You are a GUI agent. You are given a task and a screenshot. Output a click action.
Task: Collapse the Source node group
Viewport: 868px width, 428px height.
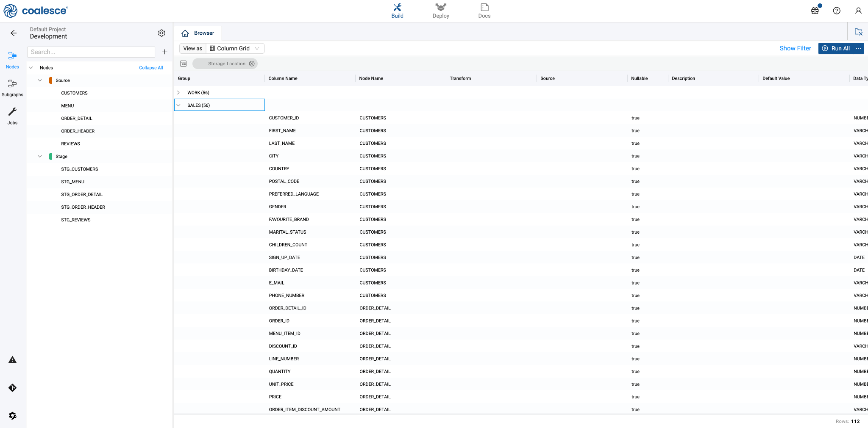(x=40, y=80)
